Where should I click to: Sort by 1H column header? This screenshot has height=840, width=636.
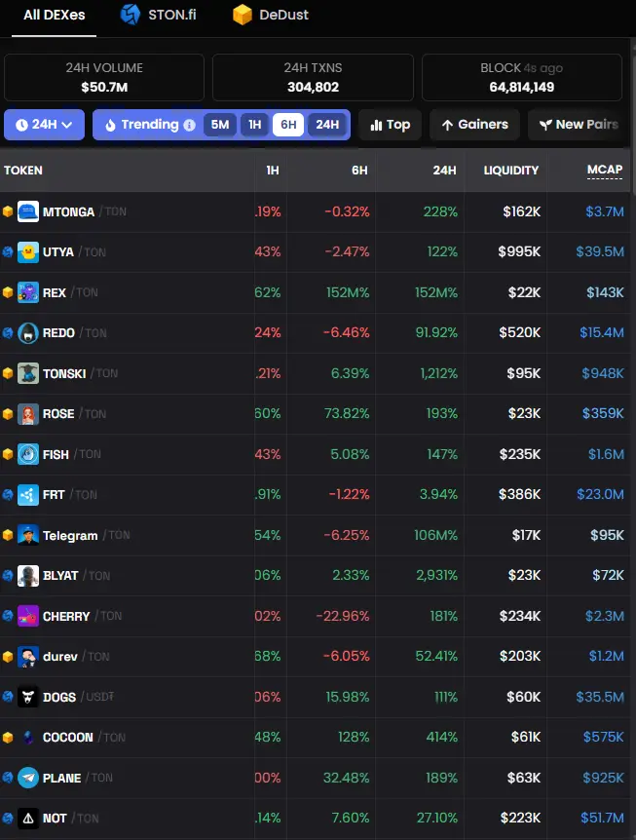pos(273,171)
